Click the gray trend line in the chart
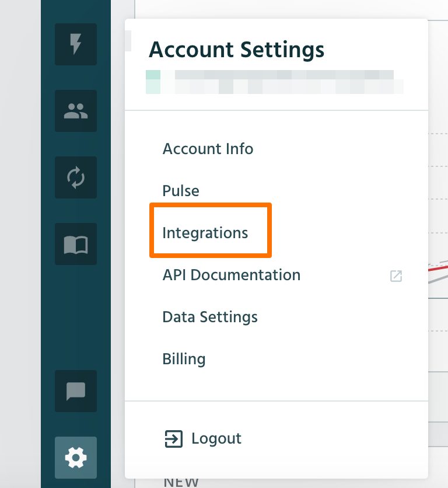The height and width of the screenshot is (488, 448). pyautogui.click(x=436, y=277)
